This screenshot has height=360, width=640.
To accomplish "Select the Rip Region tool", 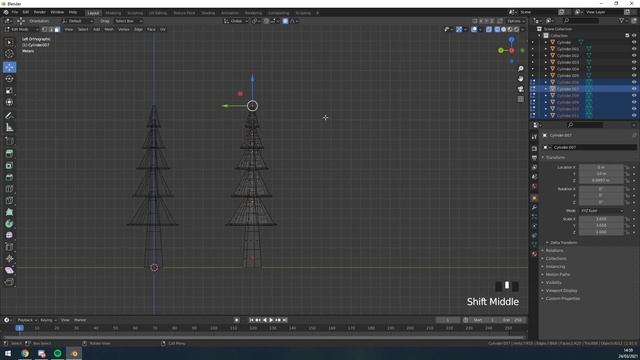I will click(9, 282).
